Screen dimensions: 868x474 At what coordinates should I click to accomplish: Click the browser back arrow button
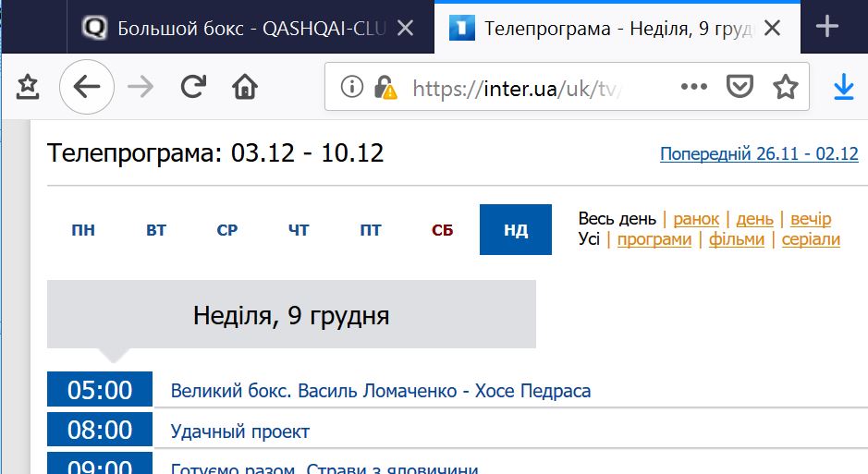86,87
